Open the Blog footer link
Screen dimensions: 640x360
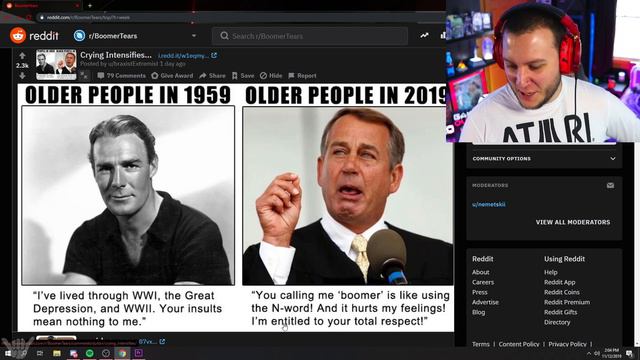point(478,312)
